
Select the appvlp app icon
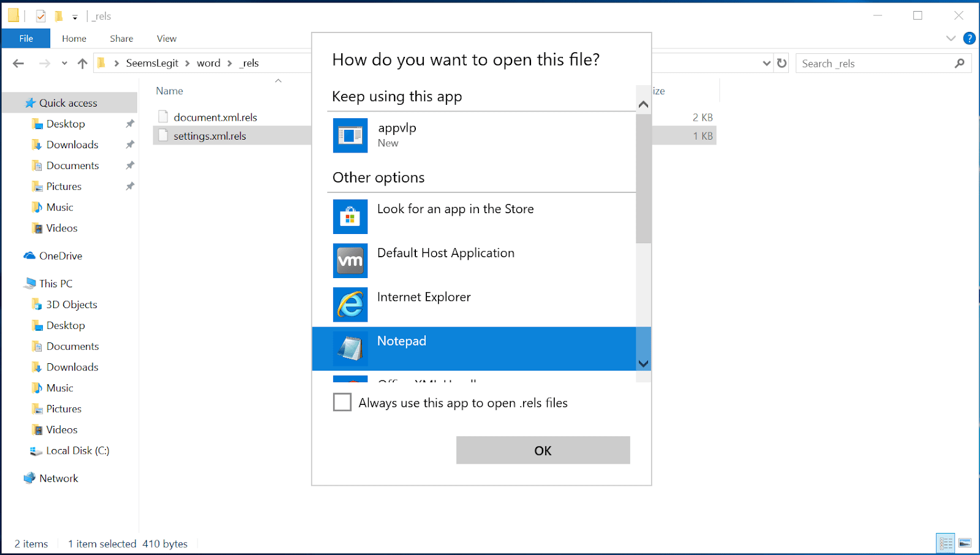click(x=350, y=135)
